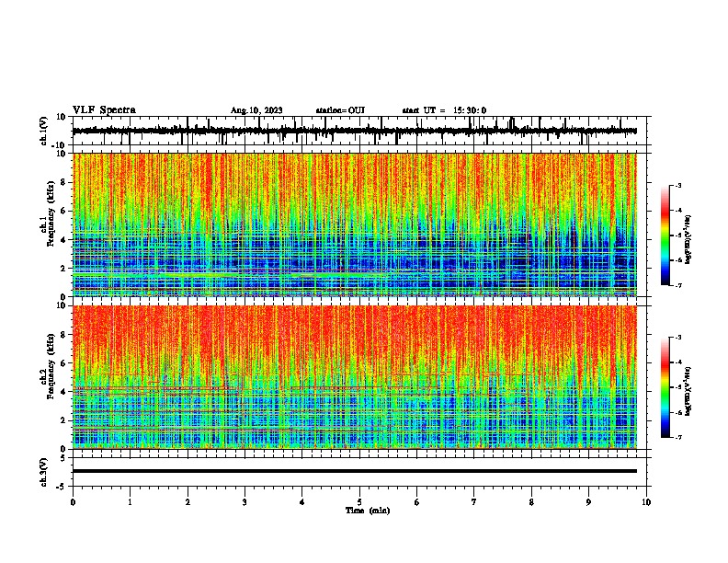Click the "-3" label on ch.2 color scale
Image resolution: width=728 pixels, height=563 pixels.
[677, 338]
